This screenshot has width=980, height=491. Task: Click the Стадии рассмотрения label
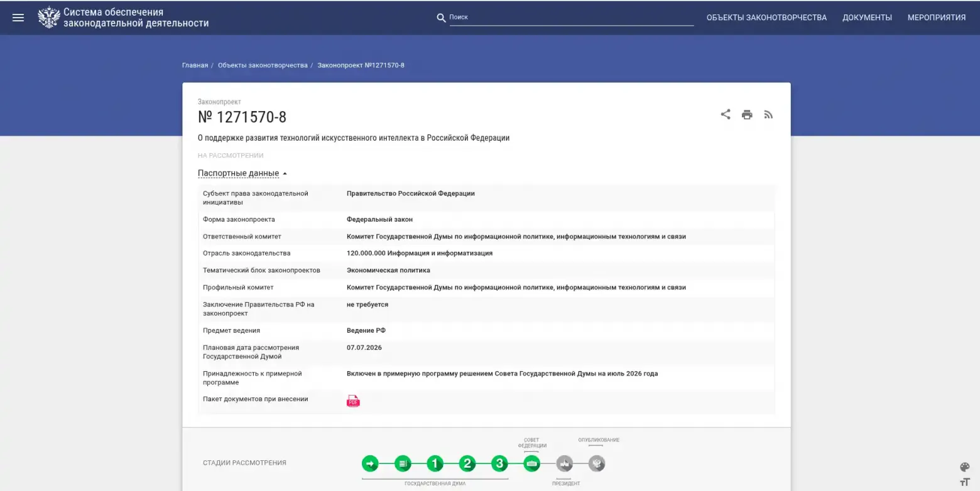244,463
